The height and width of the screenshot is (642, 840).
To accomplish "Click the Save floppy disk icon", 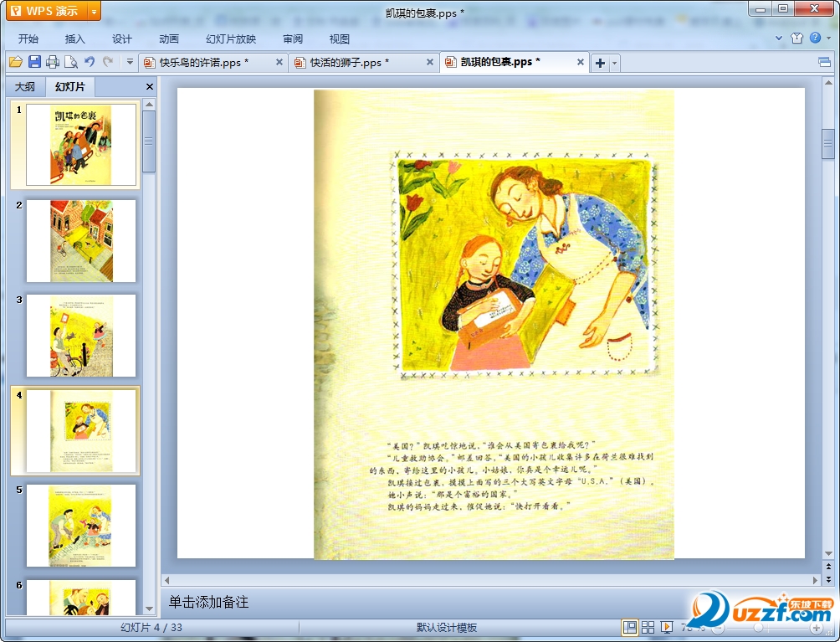I will 34,62.
